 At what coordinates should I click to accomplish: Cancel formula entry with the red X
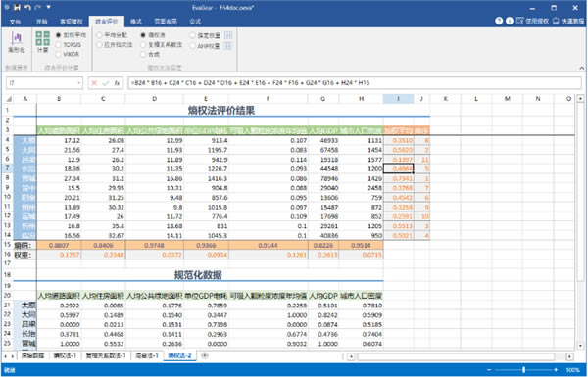coord(94,83)
